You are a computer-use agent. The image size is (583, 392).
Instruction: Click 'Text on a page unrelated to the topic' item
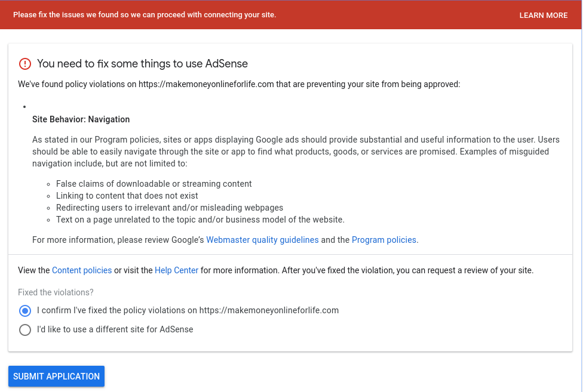(201, 220)
